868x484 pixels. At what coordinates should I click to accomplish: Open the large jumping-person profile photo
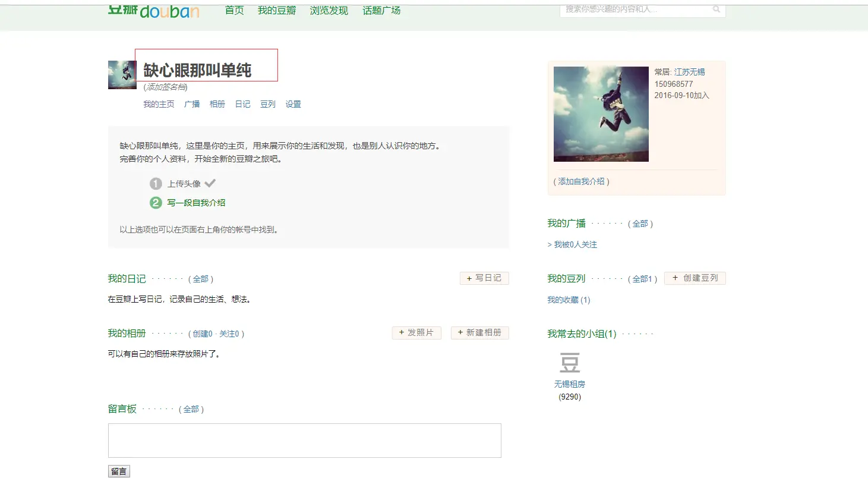tap(601, 114)
